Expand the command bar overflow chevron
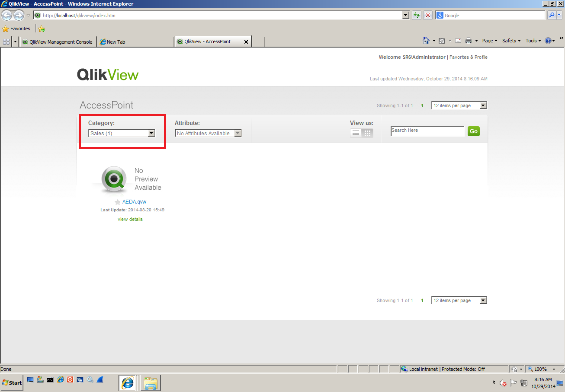565x392 pixels. pyautogui.click(x=562, y=38)
